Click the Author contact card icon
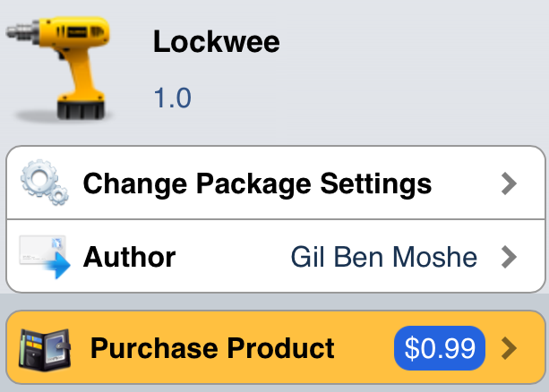Viewport: 549px width, 392px height. [45, 258]
